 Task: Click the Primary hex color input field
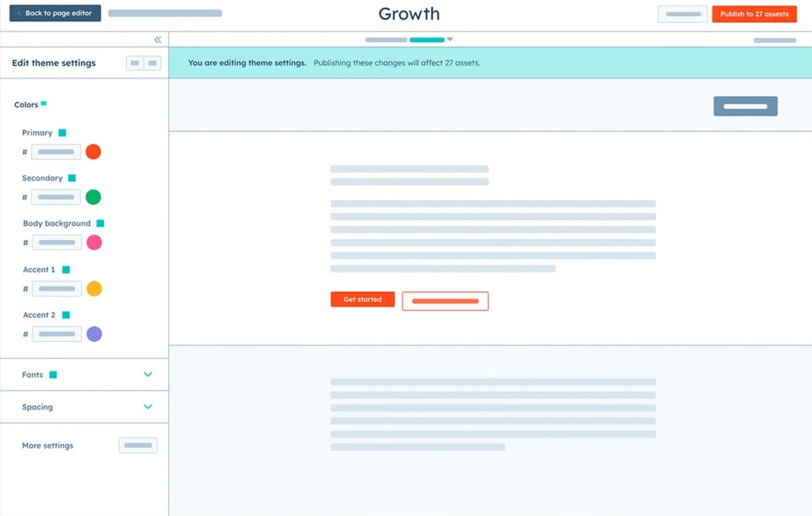(56, 151)
